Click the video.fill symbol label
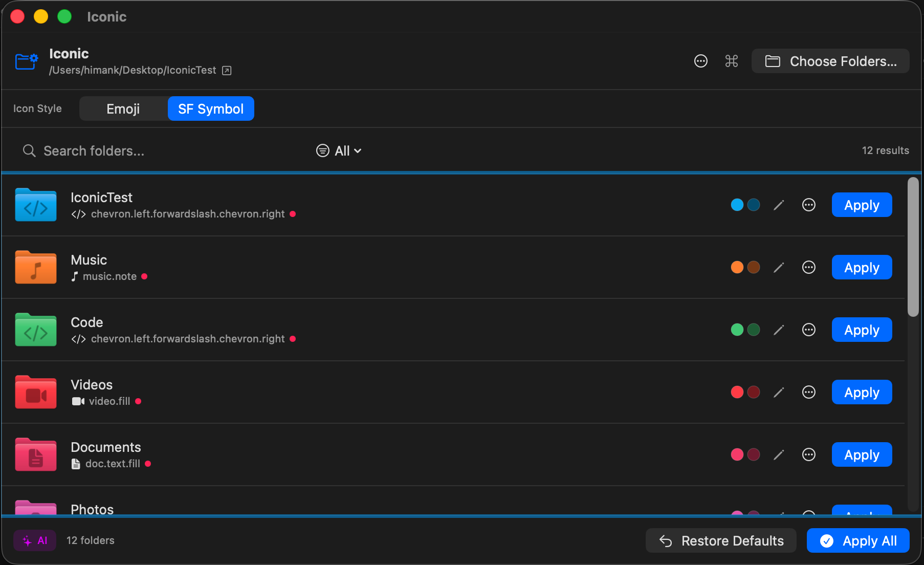The image size is (924, 565). pos(109,402)
